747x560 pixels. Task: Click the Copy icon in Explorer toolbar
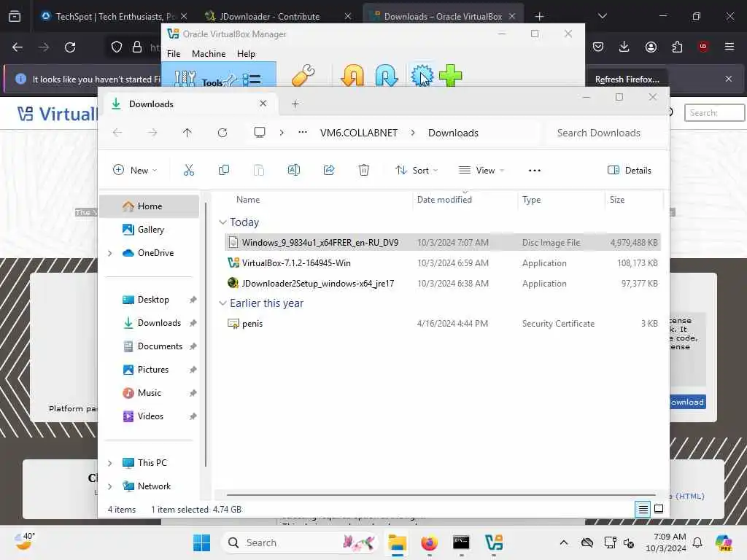coord(223,170)
